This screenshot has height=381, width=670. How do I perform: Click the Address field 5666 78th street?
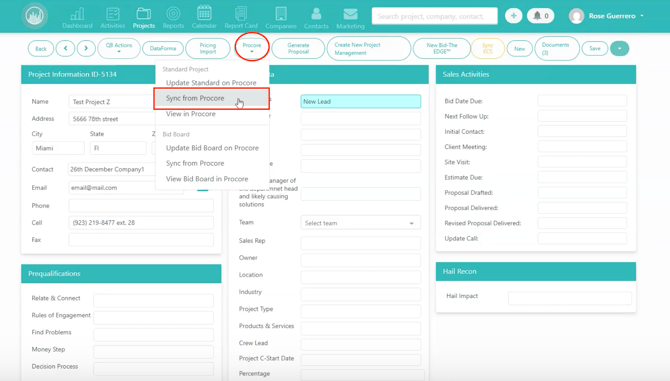(112, 119)
